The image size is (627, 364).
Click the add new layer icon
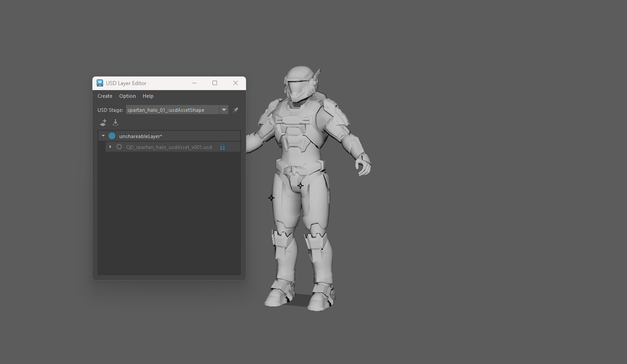[103, 123]
